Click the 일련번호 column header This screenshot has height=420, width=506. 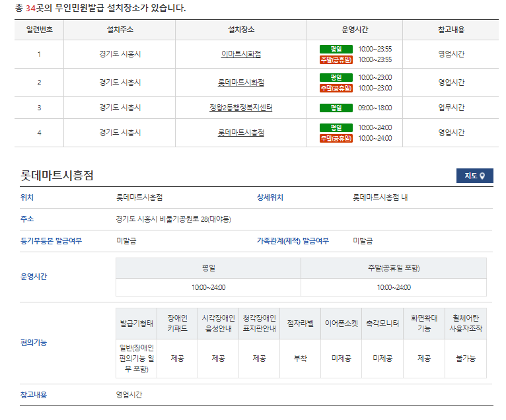(x=39, y=30)
